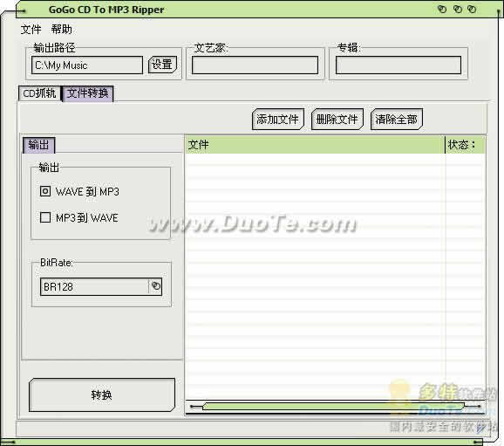The width and height of the screenshot is (504, 446).
Task: Open the 文件 menu
Action: coord(31,30)
